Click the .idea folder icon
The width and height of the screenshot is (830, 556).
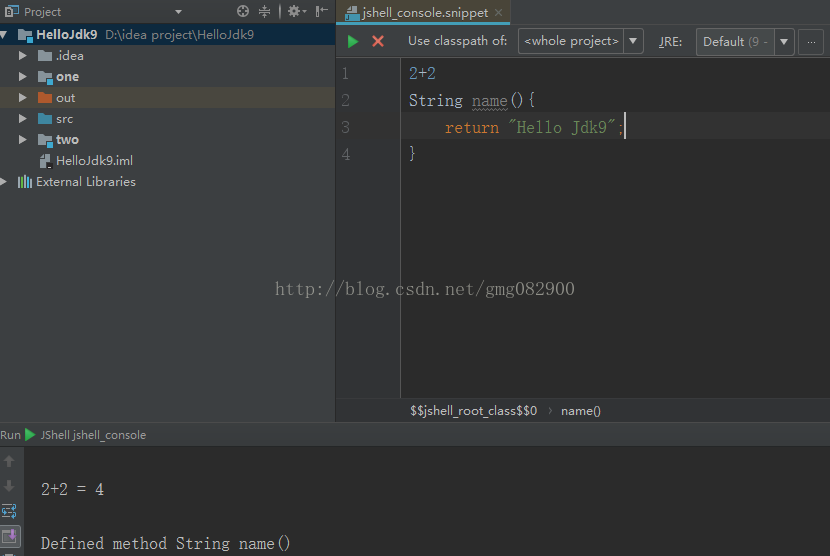(x=45, y=56)
